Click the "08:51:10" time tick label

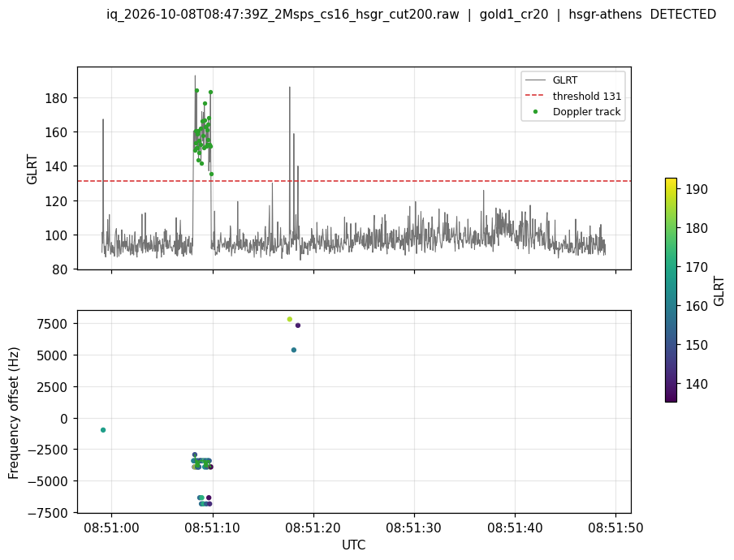click(212, 528)
